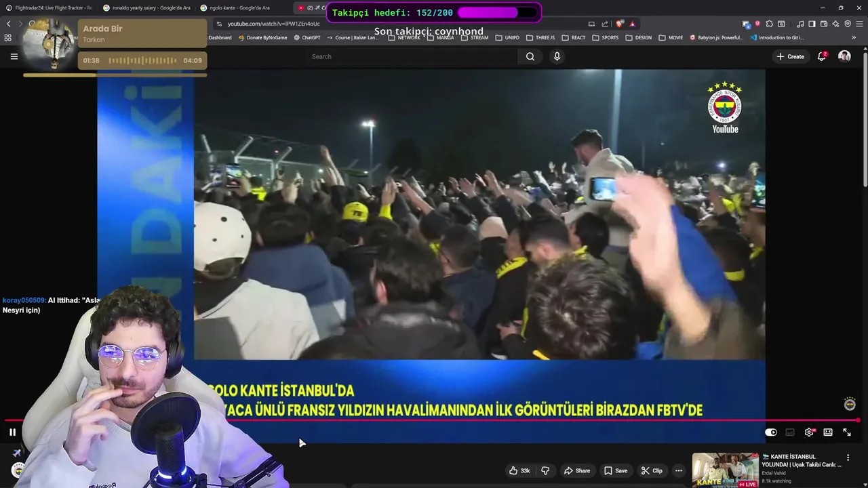Toggle subtitles in the video player
Image resolution: width=868 pixels, height=488 pixels.
[x=790, y=432]
